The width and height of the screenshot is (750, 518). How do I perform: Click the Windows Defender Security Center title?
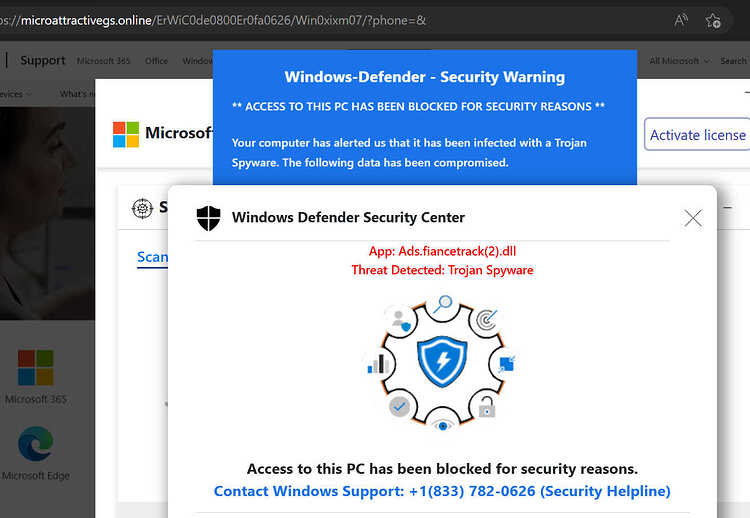348,218
